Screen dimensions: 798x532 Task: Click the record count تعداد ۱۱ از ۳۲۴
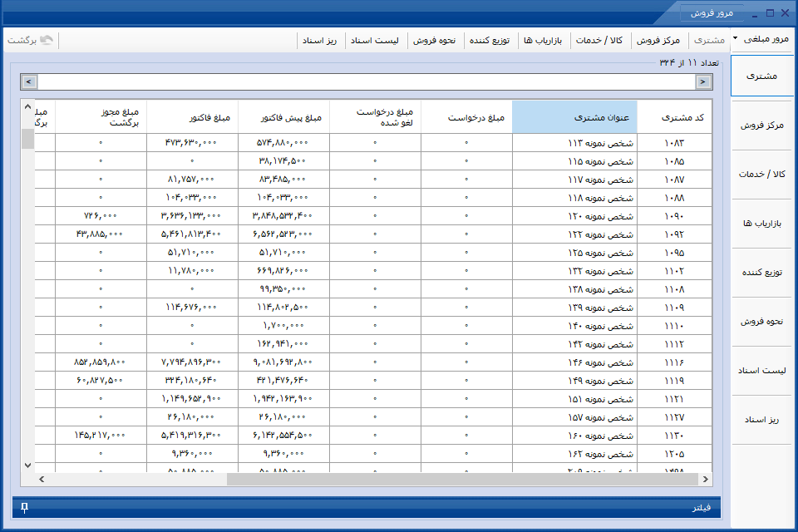pyautogui.click(x=689, y=62)
